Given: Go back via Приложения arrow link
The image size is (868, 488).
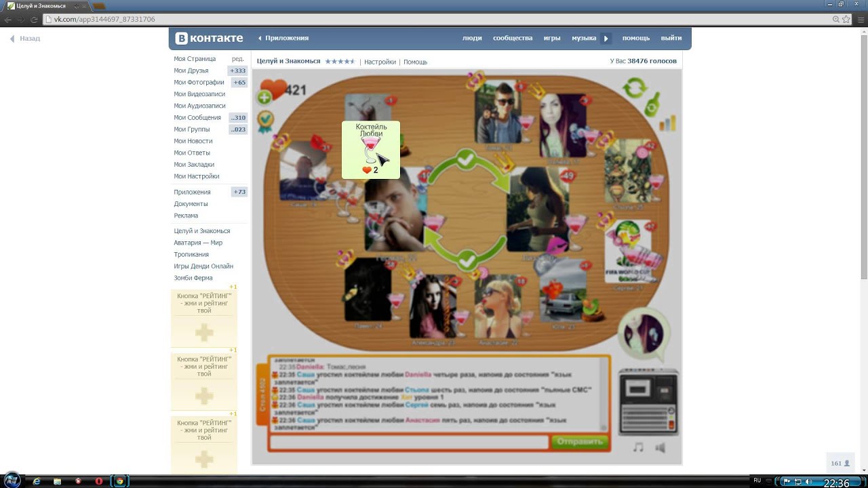Looking at the screenshot, I should (x=283, y=38).
